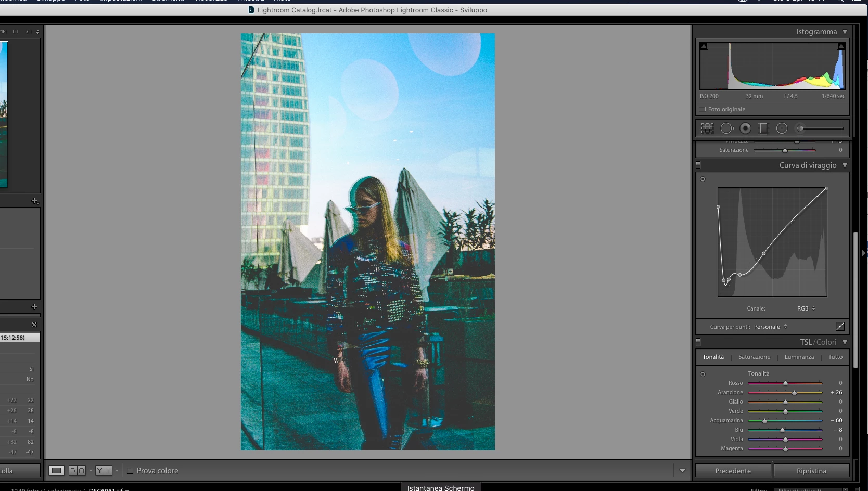The height and width of the screenshot is (491, 868).
Task: Activate Tonalità targeted adjustment tool
Action: pos(703,374)
